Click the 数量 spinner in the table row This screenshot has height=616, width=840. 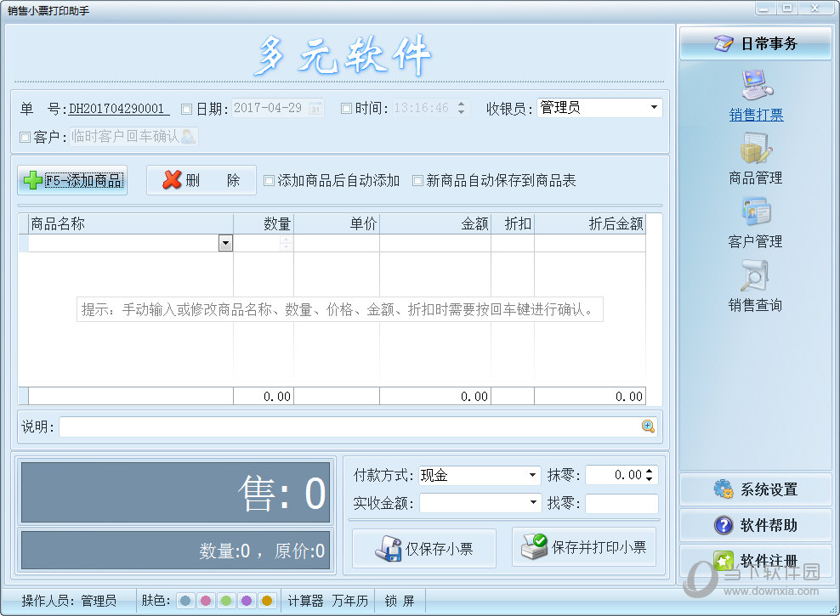tap(287, 243)
